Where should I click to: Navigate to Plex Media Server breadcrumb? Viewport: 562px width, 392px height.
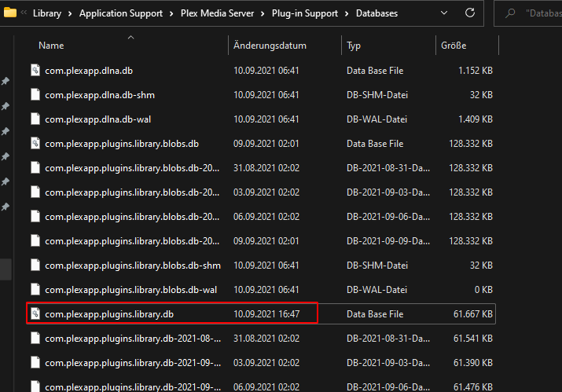point(217,13)
